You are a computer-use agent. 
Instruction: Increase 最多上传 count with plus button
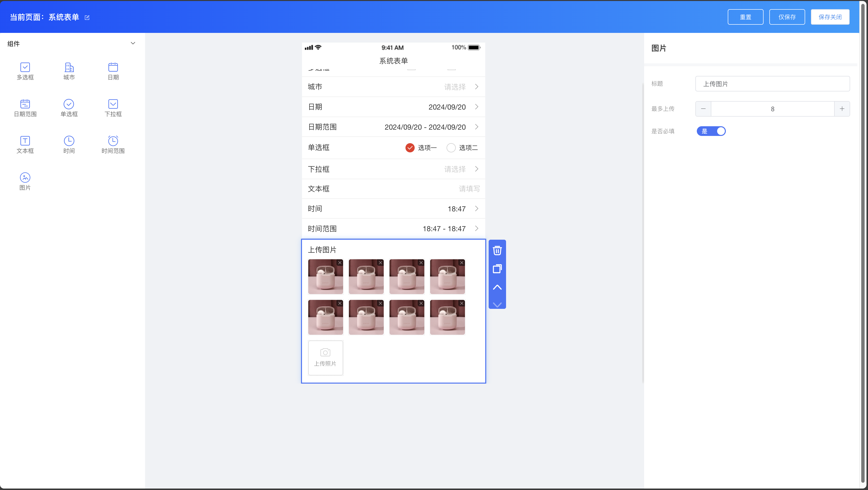(x=842, y=109)
